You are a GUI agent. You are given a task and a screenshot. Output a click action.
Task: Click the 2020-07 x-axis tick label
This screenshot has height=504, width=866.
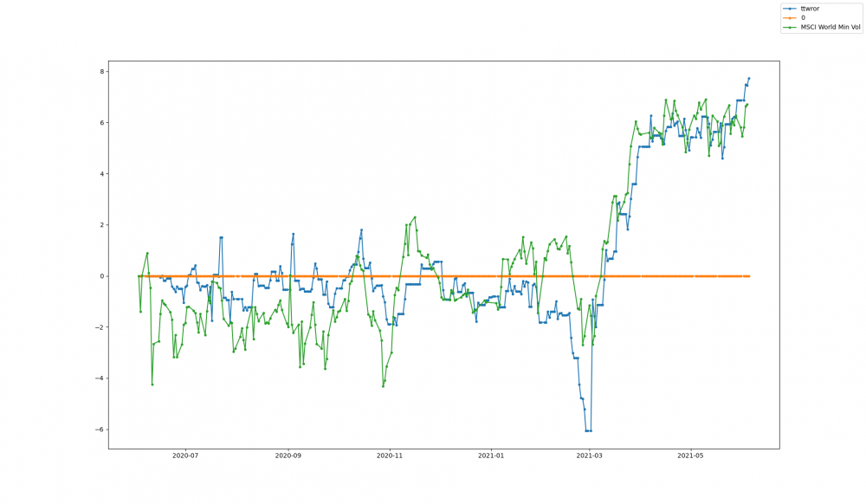[185, 456]
